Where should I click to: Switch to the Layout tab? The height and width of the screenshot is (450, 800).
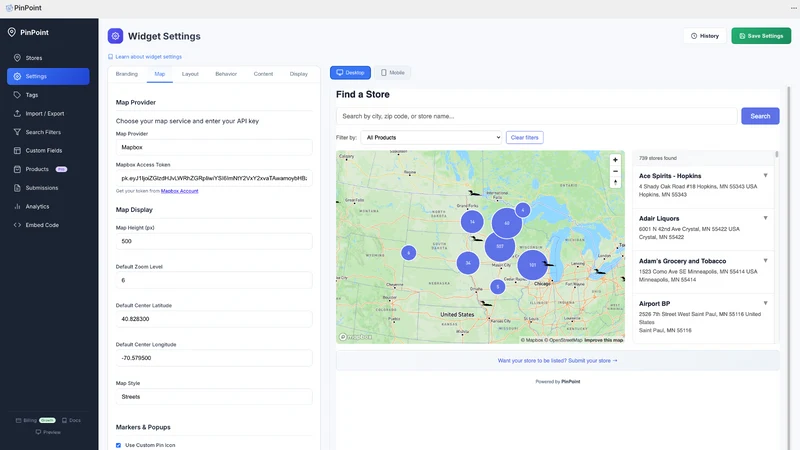pos(190,74)
